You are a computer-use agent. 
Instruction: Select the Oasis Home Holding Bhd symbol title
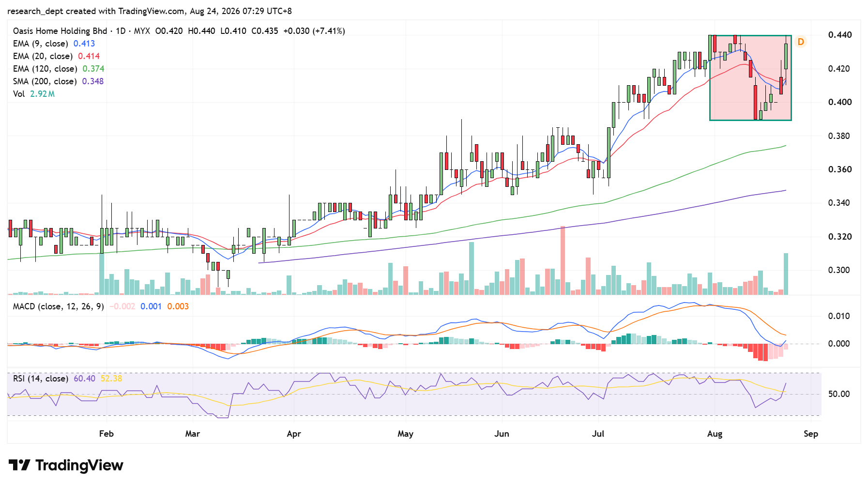[x=60, y=31]
